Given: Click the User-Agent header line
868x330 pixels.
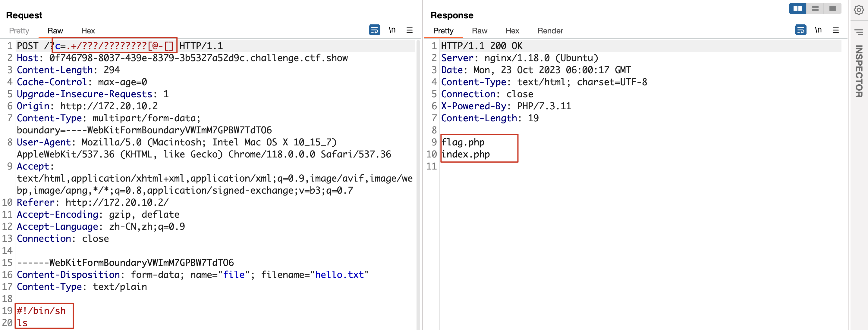Looking at the screenshot, I should click(204, 148).
